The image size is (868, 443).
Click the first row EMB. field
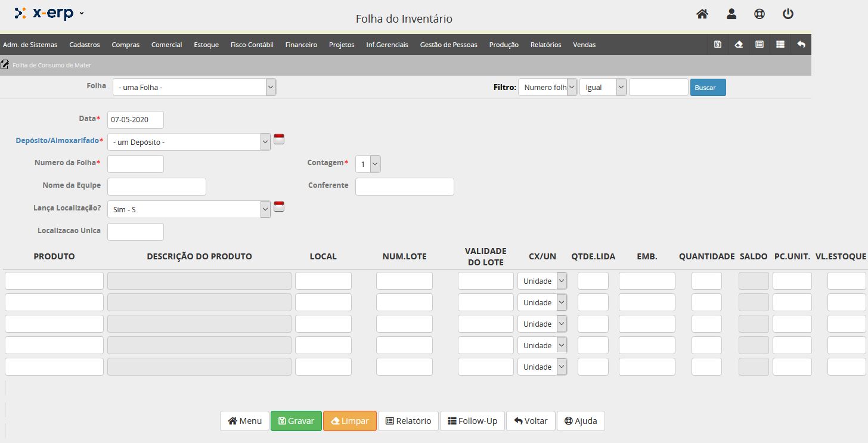pos(647,281)
